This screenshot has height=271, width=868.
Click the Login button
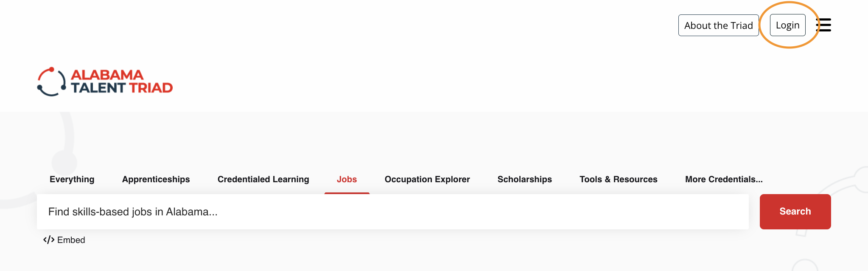click(x=787, y=25)
